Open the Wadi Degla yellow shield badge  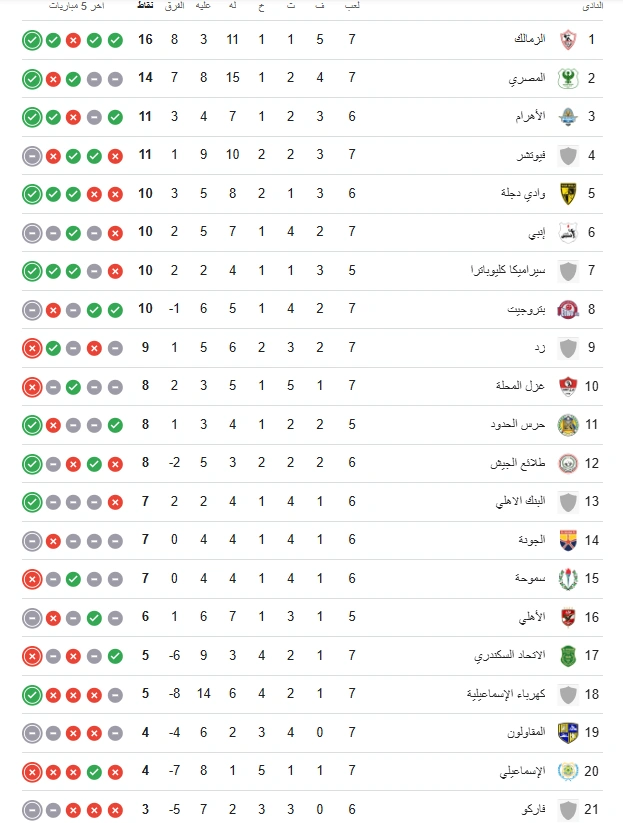click(x=568, y=194)
